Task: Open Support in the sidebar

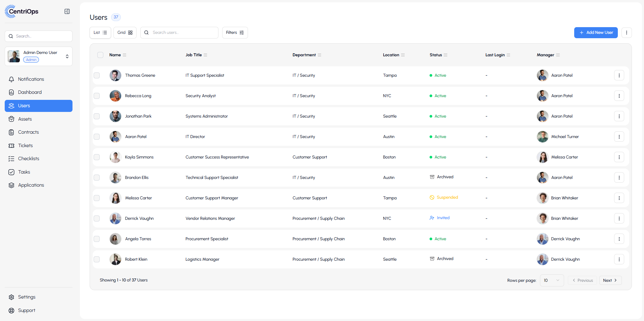Action: click(39, 310)
